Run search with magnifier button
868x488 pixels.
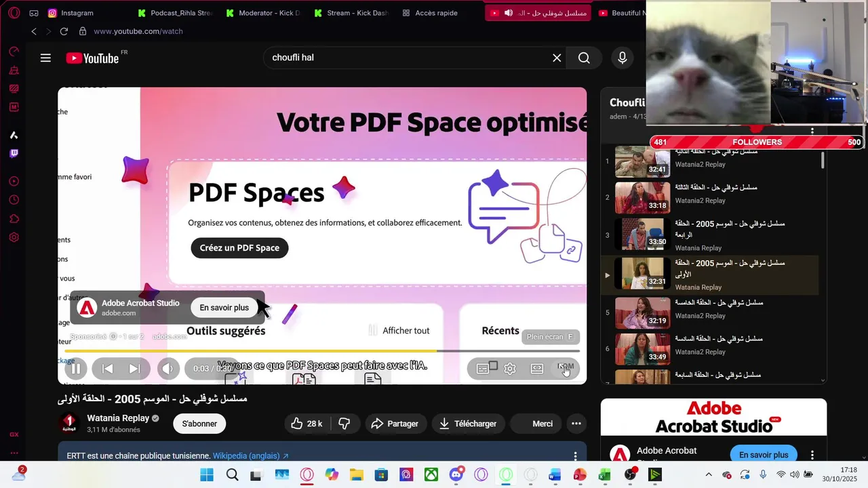coord(584,58)
